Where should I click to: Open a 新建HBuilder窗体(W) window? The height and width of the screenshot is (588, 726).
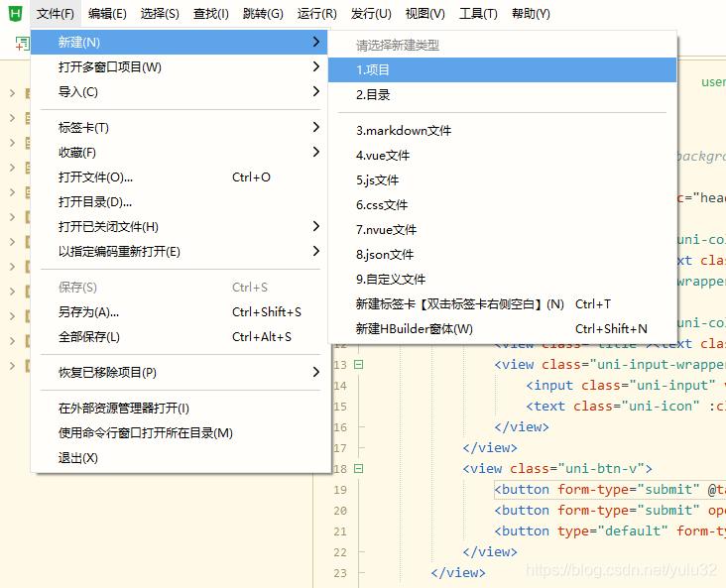click(x=414, y=329)
